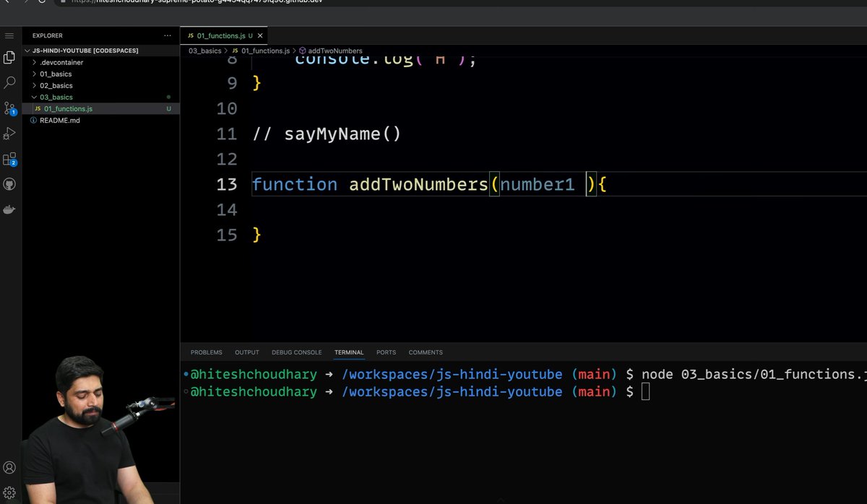Switch to the Problems panel tab
The image size is (867, 504).
pos(206,352)
